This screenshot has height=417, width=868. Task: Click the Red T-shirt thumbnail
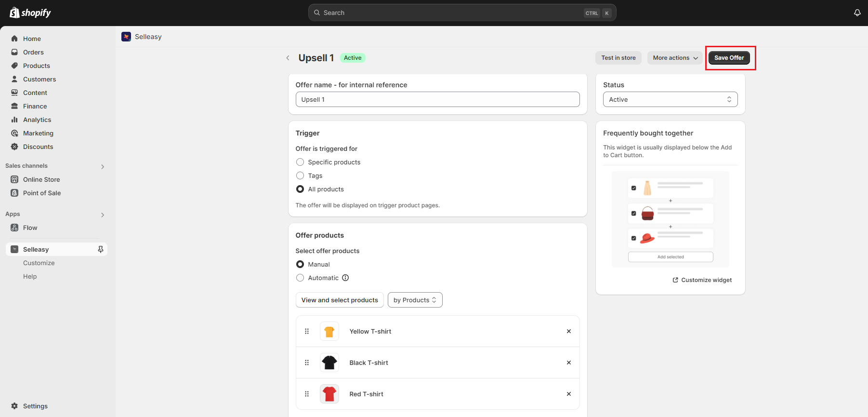coord(329,394)
